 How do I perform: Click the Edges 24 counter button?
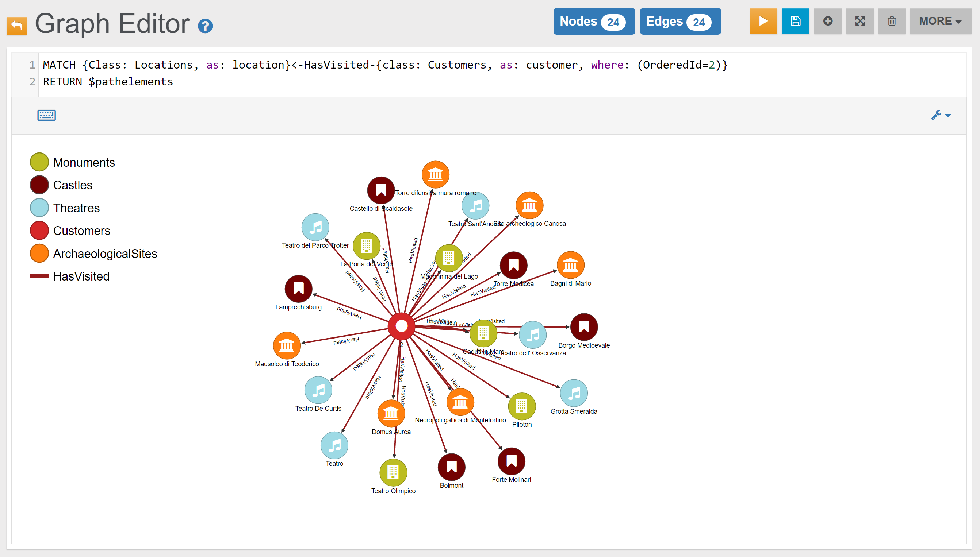coord(680,22)
